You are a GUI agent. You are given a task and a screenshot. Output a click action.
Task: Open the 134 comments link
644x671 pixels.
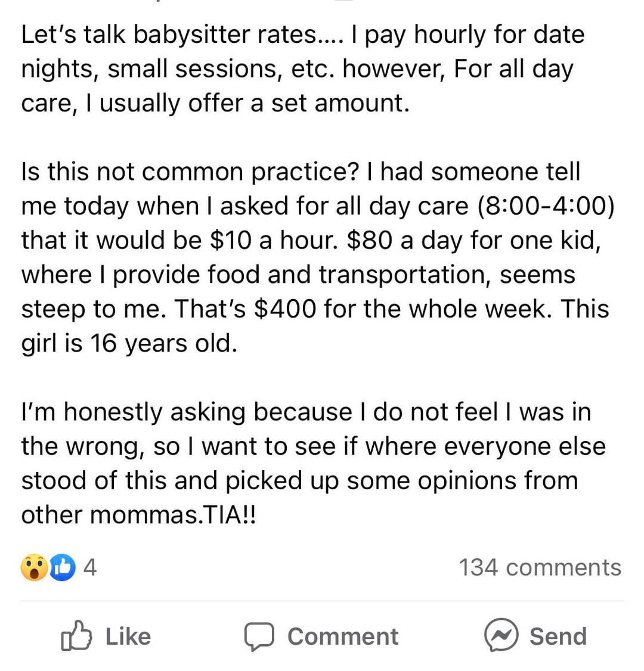pos(540,567)
